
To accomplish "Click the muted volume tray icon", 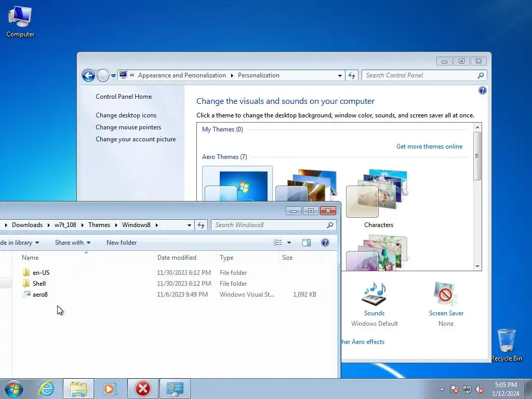I will click(x=480, y=389).
